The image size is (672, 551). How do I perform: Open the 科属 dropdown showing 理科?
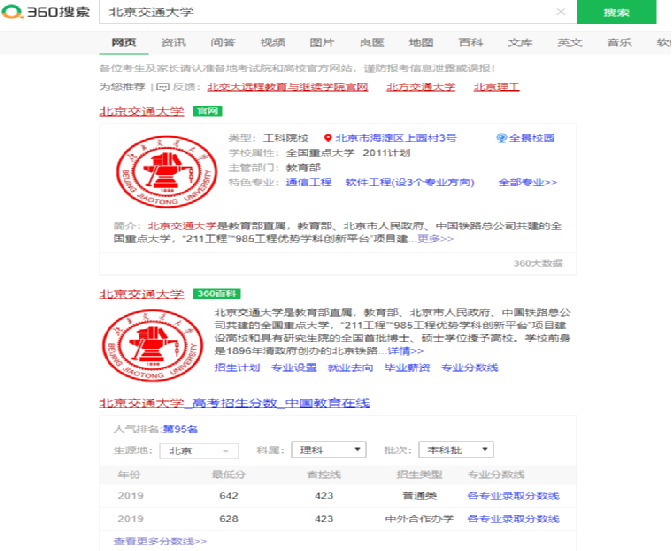(329, 450)
